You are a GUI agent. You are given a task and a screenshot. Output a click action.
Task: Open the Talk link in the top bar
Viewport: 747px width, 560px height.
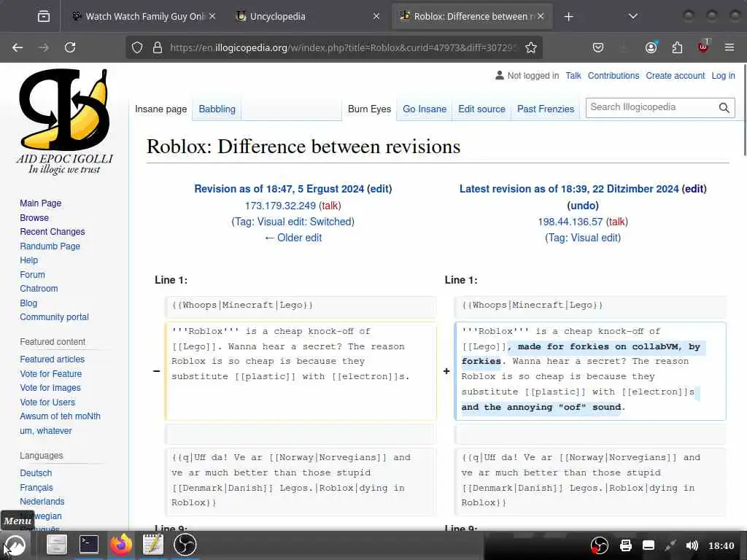573,76
